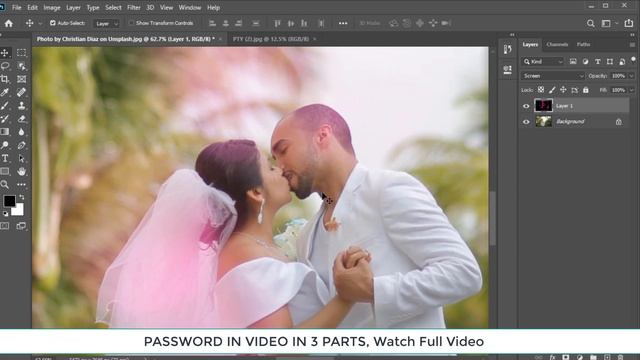Open the Window menu
Screen dimensions: 640x360
coord(190,7)
